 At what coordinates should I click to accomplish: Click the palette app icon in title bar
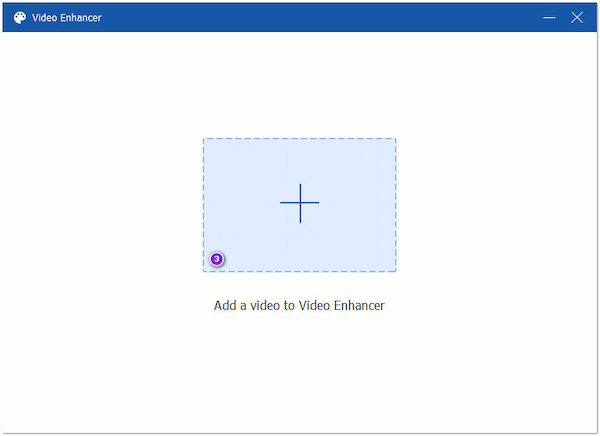click(20, 18)
